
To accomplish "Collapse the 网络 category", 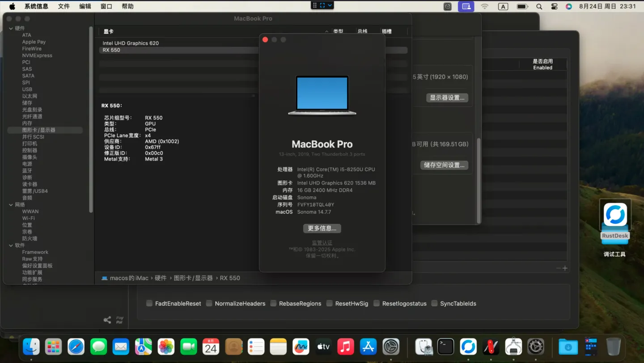I will click(10, 204).
